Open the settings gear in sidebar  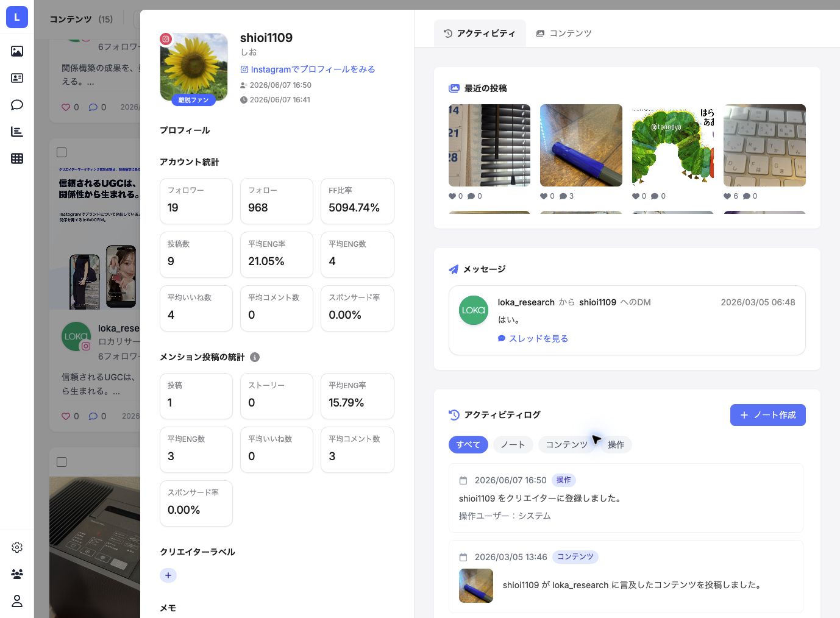(x=17, y=547)
